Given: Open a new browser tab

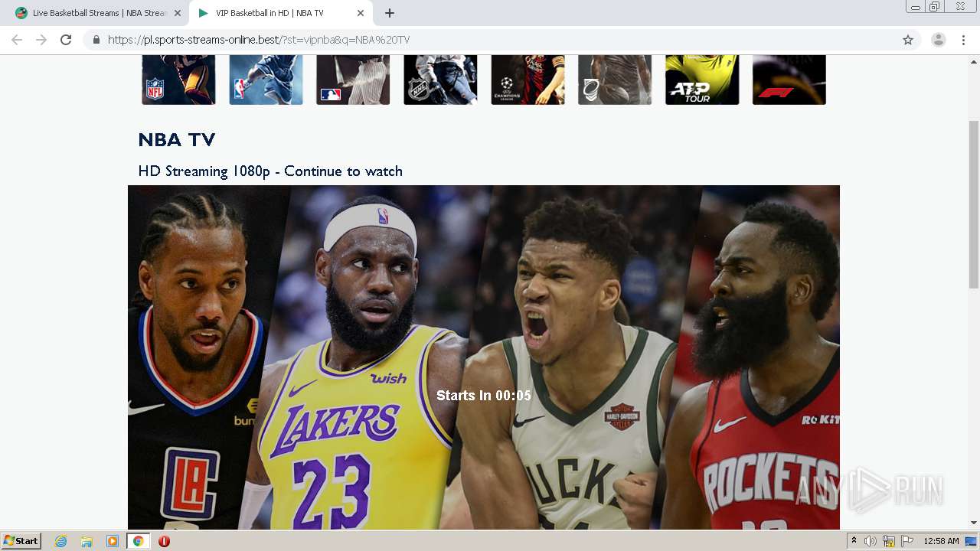Looking at the screenshot, I should tap(390, 13).
